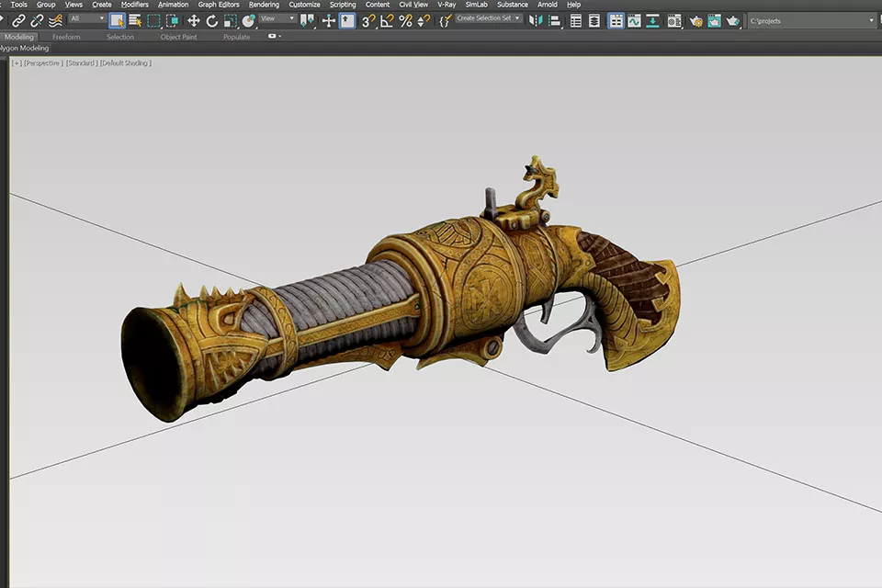Screen dimensions: 882x588
Task: Open the Tools menu
Action: [18, 5]
